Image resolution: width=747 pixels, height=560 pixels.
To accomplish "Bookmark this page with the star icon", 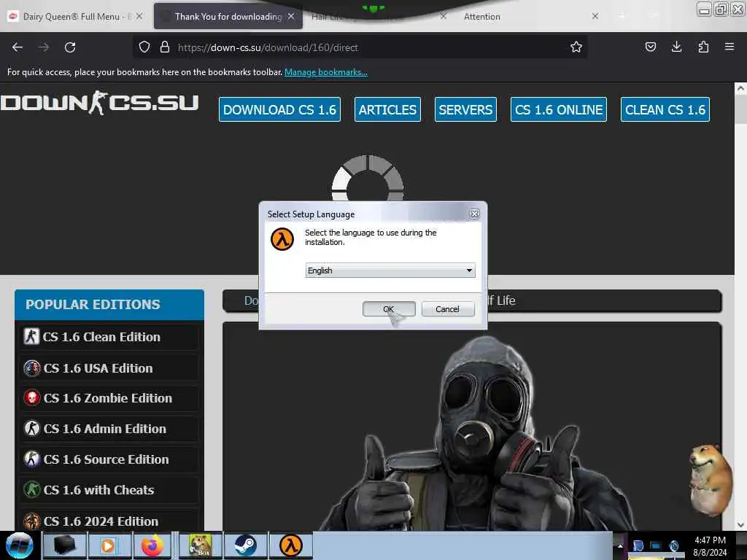I will pos(576,47).
